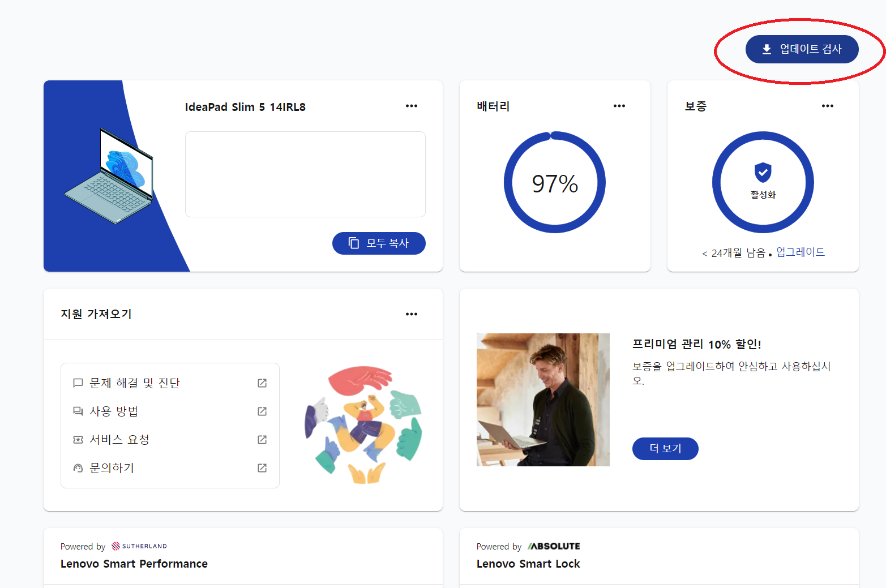
Task: Click the 97% battery ring gauge
Action: coord(555,182)
